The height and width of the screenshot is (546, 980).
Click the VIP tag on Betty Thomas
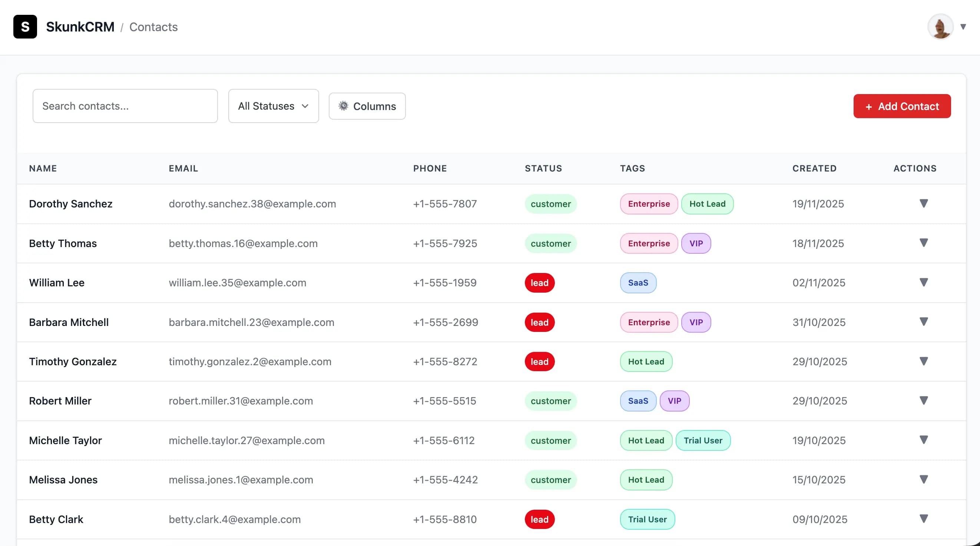coord(696,243)
